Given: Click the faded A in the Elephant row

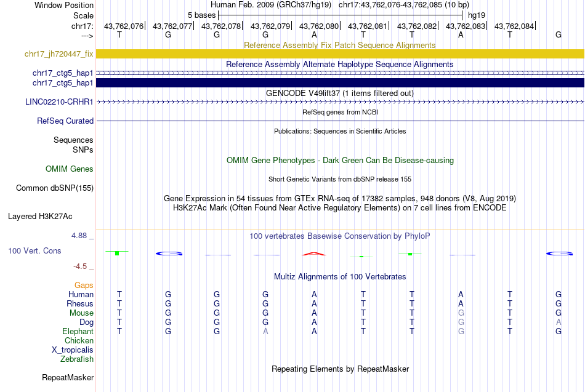Looking at the screenshot, I should pos(265,331).
